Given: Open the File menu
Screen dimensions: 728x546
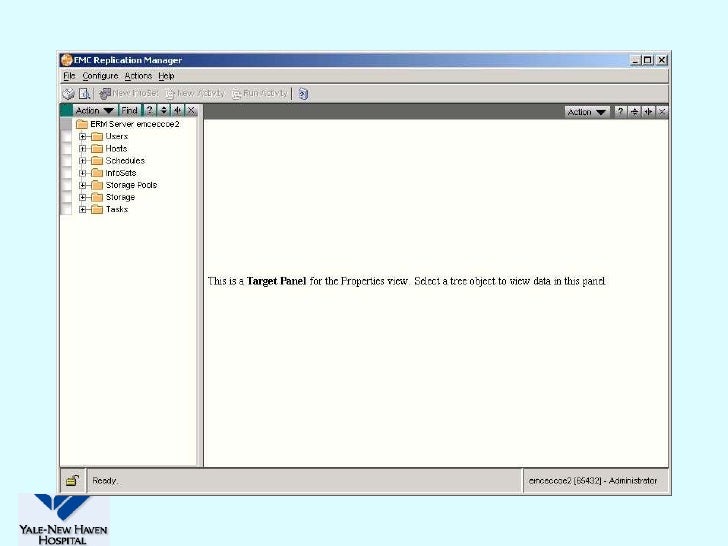Looking at the screenshot, I should (x=69, y=76).
